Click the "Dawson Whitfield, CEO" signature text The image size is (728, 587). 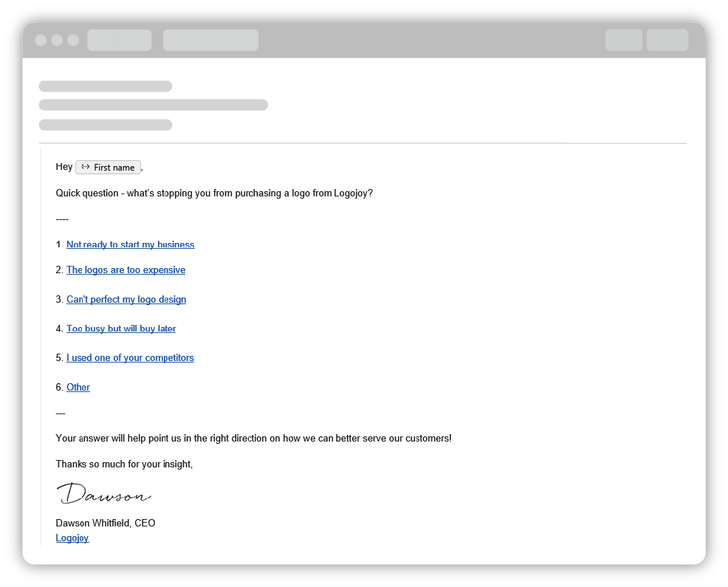click(x=106, y=524)
